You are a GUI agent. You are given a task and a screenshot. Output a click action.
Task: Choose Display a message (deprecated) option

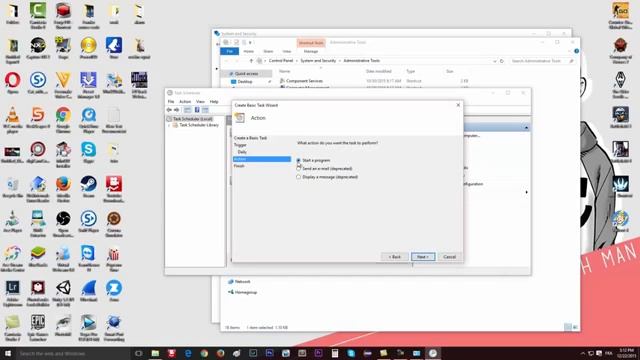click(x=298, y=177)
